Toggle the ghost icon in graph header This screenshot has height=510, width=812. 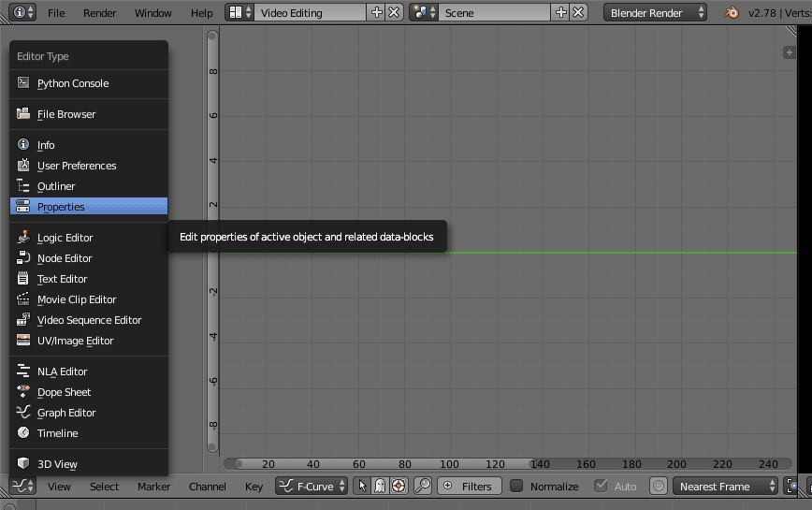380,486
